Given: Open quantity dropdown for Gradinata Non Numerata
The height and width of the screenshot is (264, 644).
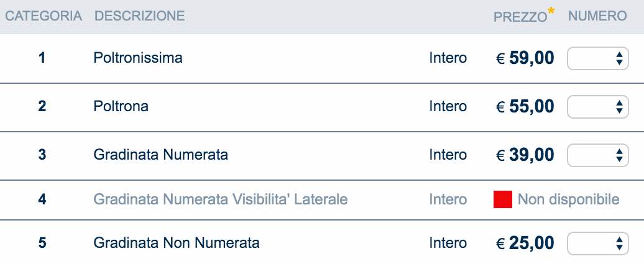Looking at the screenshot, I should 597,243.
